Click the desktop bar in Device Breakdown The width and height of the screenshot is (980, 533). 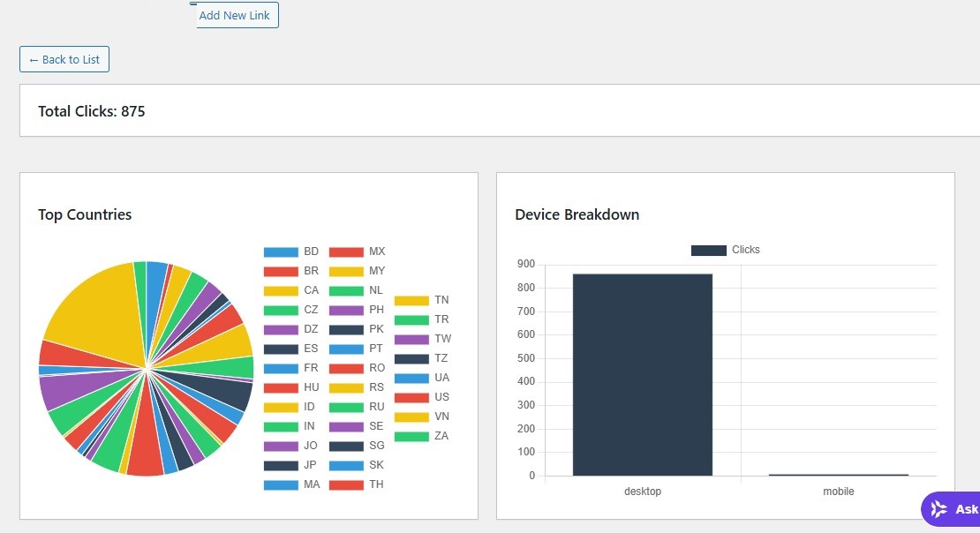[x=643, y=374]
